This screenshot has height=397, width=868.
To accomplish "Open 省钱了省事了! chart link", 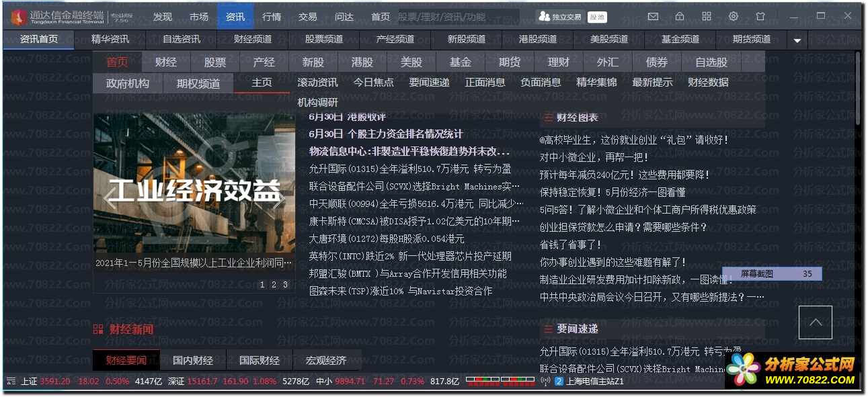I will click(571, 245).
